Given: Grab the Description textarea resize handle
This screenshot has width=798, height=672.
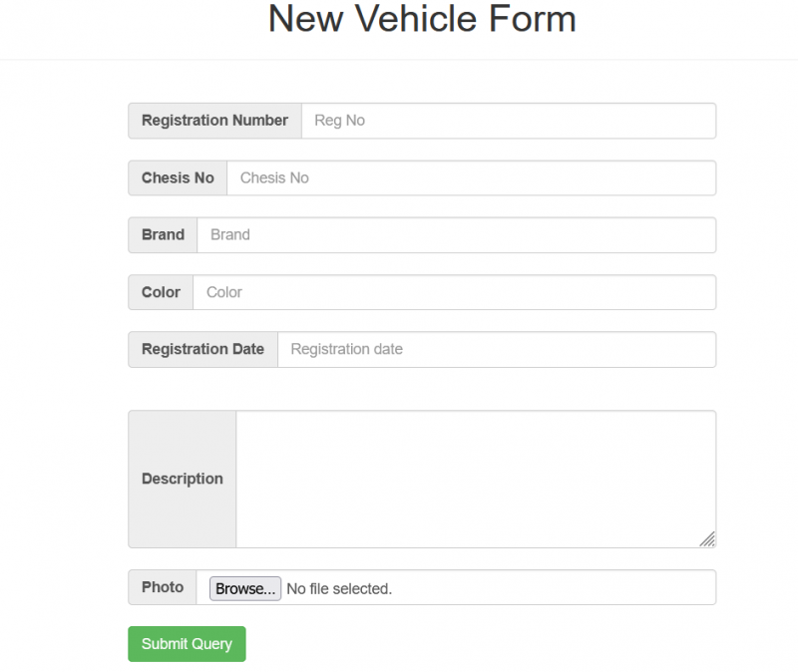Looking at the screenshot, I should 707,539.
